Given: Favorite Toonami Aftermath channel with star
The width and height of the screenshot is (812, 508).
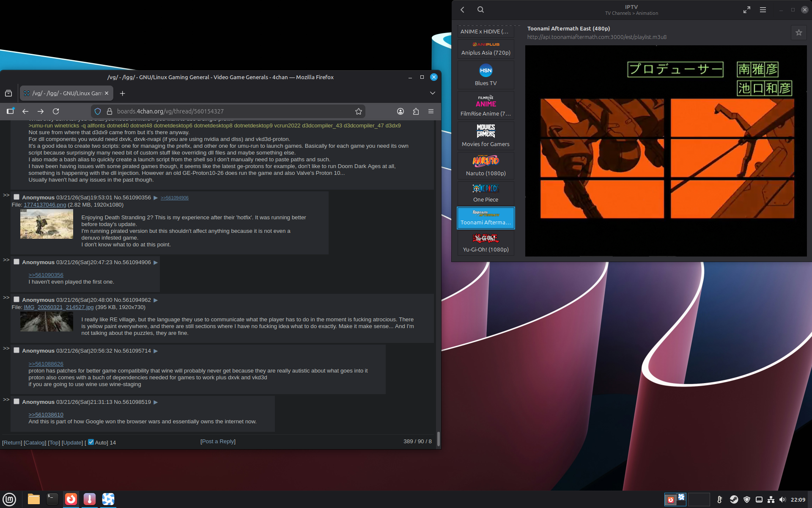Looking at the screenshot, I should pyautogui.click(x=798, y=33).
